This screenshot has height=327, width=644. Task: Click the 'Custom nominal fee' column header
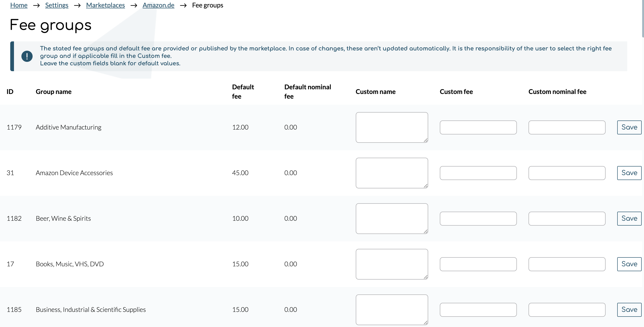[x=557, y=92]
